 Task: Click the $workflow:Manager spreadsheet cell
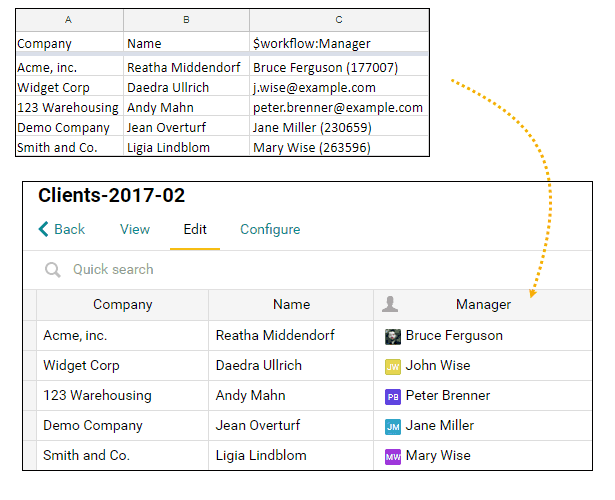point(339,43)
